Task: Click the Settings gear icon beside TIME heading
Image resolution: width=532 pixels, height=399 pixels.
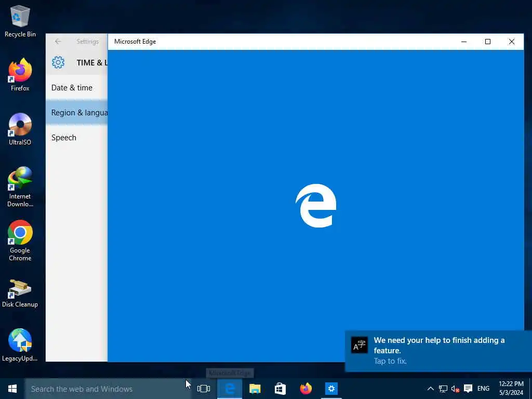Action: (58, 62)
